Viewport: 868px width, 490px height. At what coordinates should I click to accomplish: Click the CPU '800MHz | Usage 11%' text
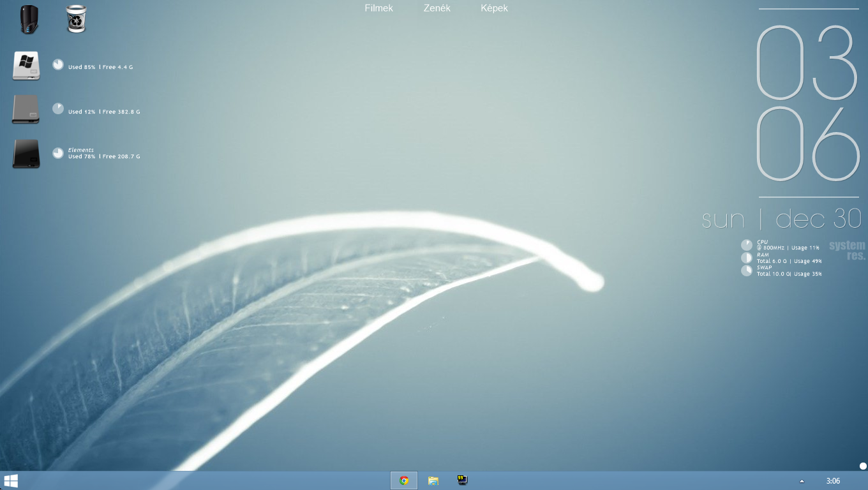[x=788, y=248]
